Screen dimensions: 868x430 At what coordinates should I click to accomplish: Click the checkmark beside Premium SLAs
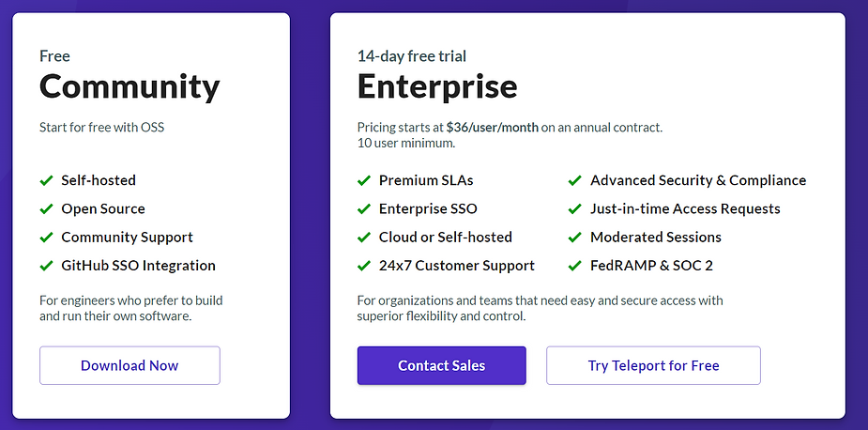click(364, 180)
